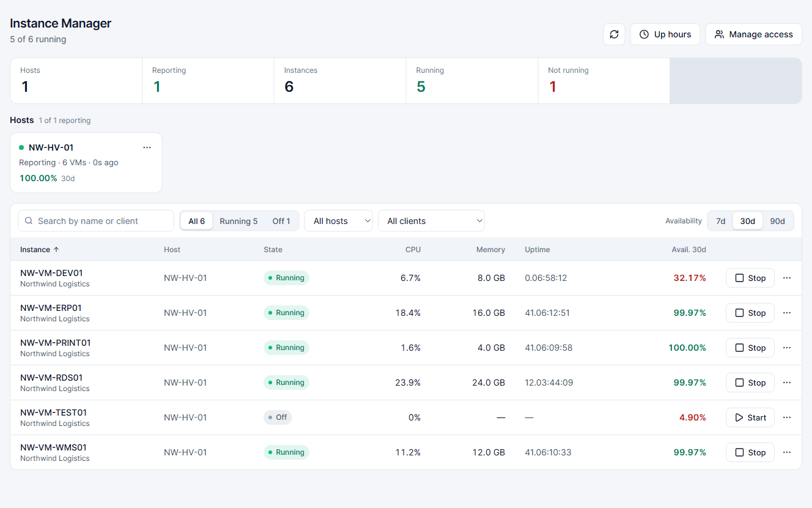Viewport: 812px width, 508px height.
Task: Start the NW-VM-TEST01 instance
Action: click(750, 417)
